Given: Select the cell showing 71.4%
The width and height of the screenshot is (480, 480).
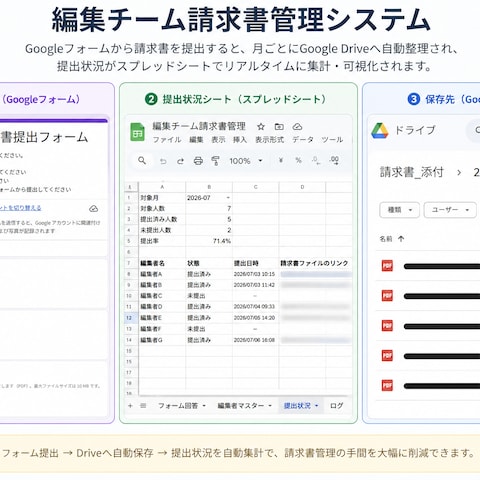Looking at the screenshot, I should coord(209,241).
